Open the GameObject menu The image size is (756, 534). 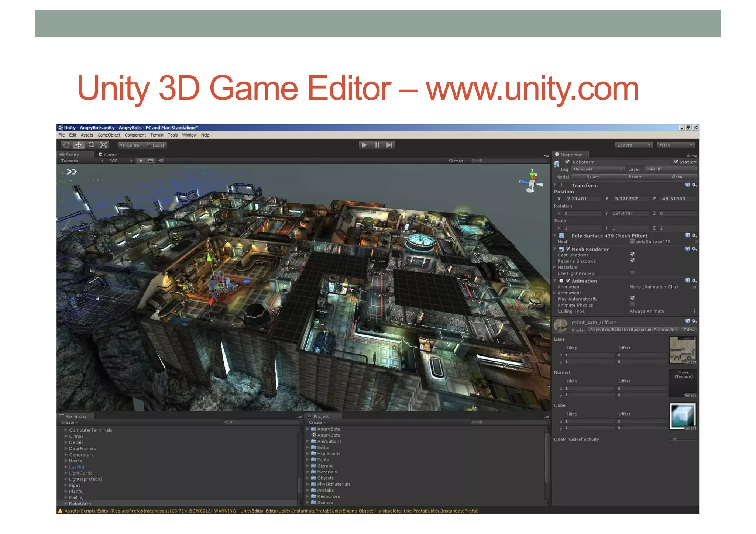point(109,135)
